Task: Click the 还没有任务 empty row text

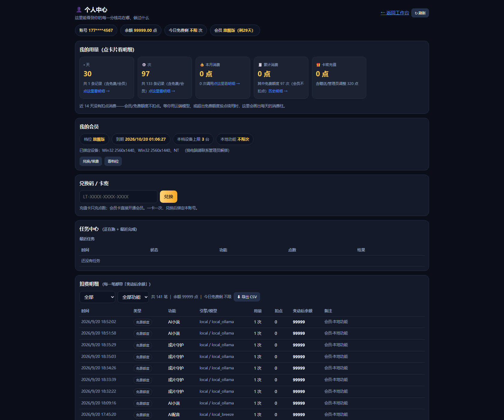Action: (x=91, y=261)
